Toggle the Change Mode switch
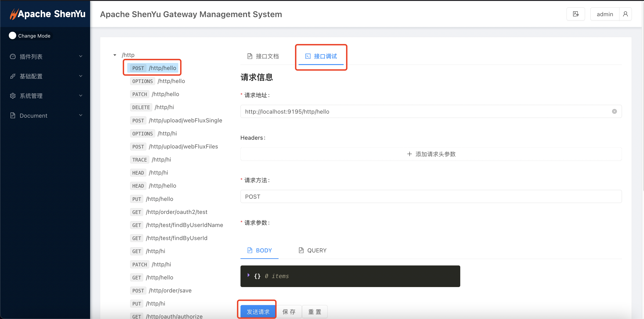Image resolution: width=644 pixels, height=319 pixels. coord(13,36)
